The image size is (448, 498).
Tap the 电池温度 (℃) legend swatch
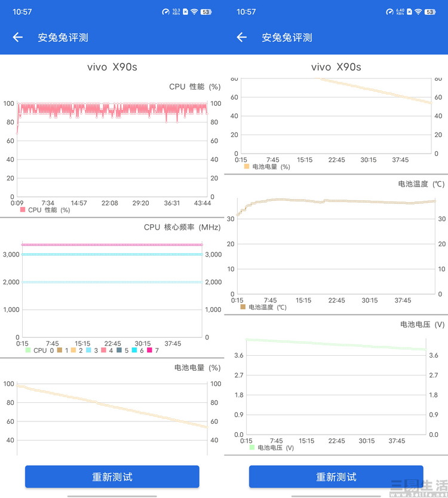(243, 307)
